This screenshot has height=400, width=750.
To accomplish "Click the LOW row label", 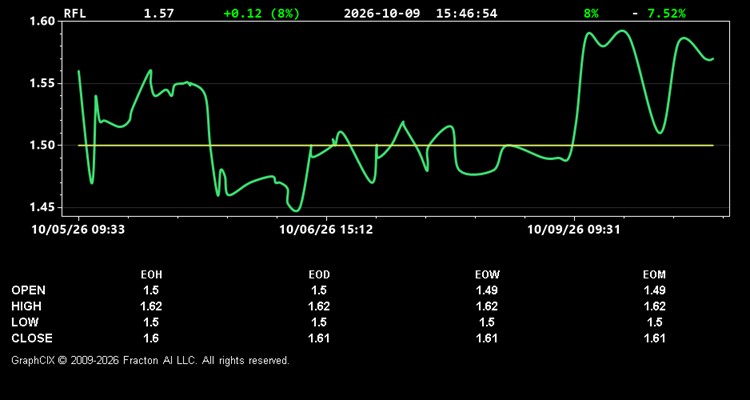I will point(25,322).
